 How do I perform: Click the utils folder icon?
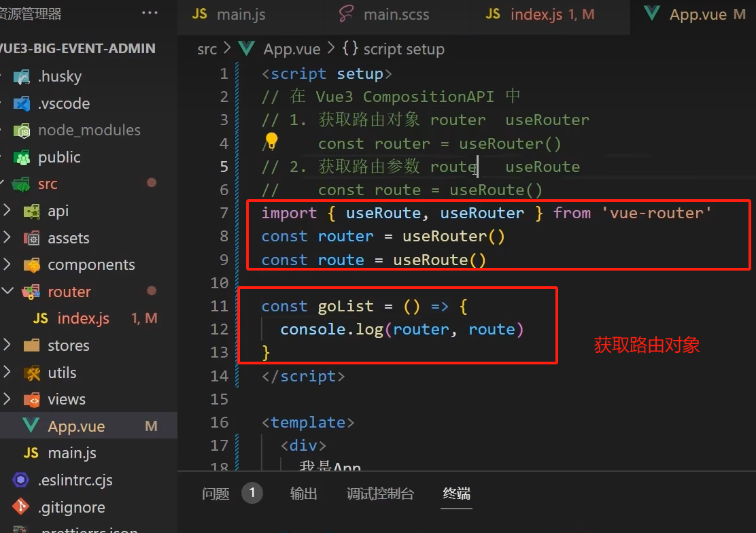coord(33,373)
